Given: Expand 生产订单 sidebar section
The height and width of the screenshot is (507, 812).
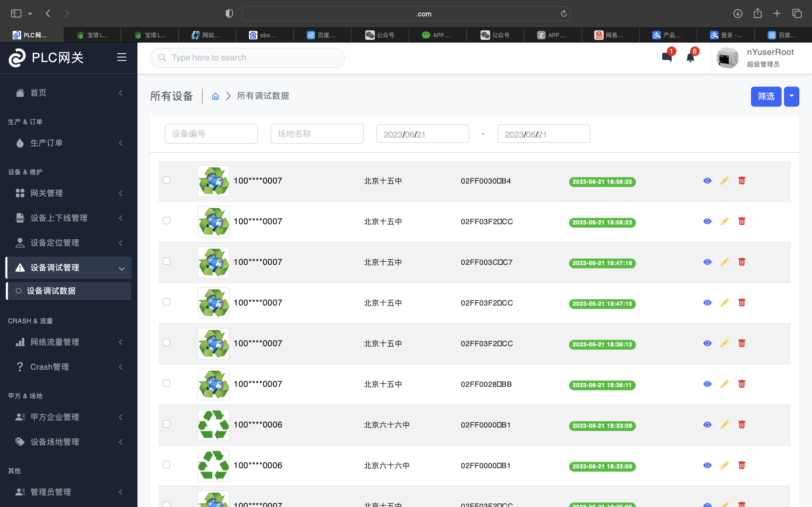Looking at the screenshot, I should click(x=121, y=143).
